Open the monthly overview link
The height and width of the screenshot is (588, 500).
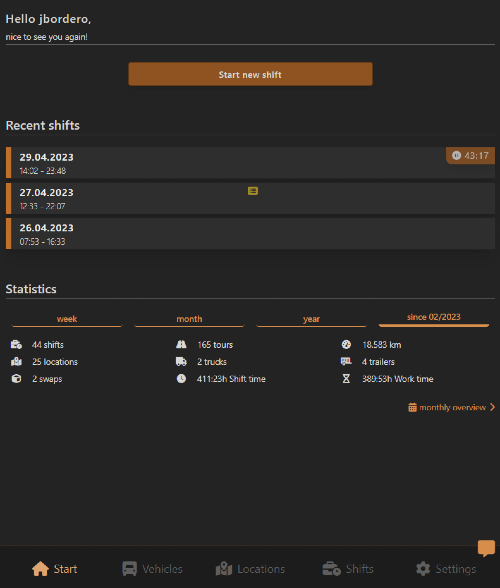(x=452, y=407)
